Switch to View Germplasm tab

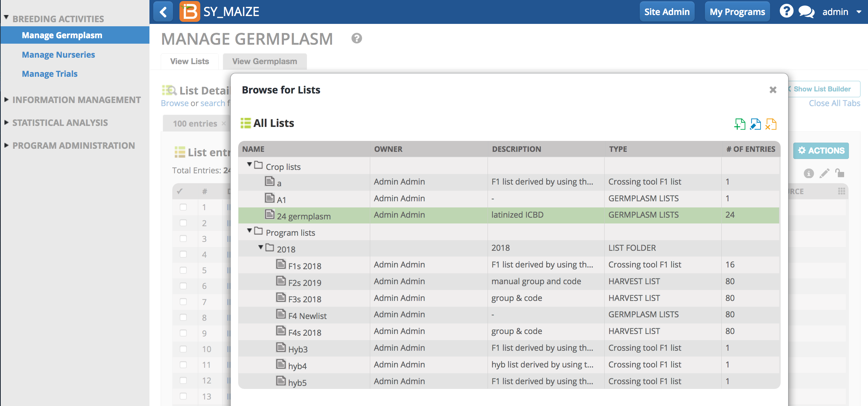[265, 61]
